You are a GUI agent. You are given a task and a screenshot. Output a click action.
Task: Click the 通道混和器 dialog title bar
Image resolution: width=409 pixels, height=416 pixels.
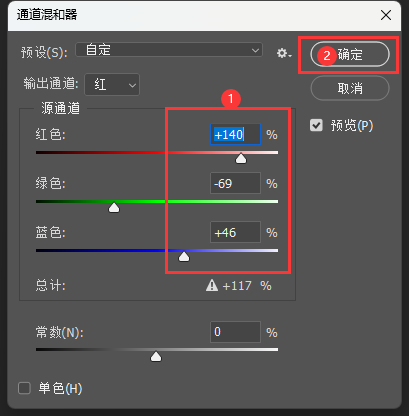[204, 15]
